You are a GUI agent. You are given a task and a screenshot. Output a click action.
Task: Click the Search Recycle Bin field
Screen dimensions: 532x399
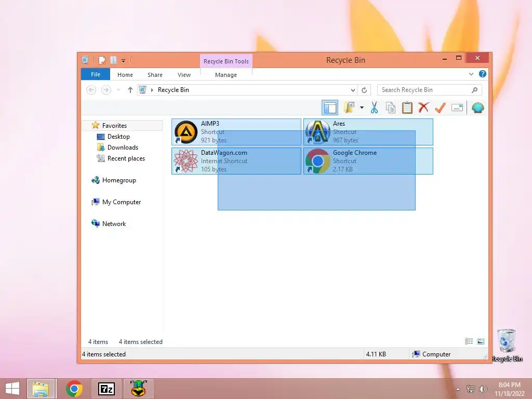tap(429, 90)
